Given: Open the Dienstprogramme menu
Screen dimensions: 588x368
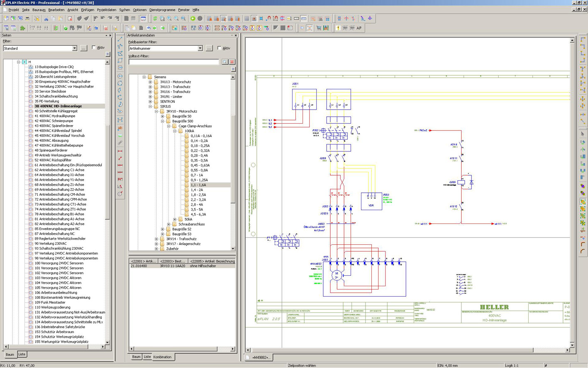Looking at the screenshot, I should 162,10.
